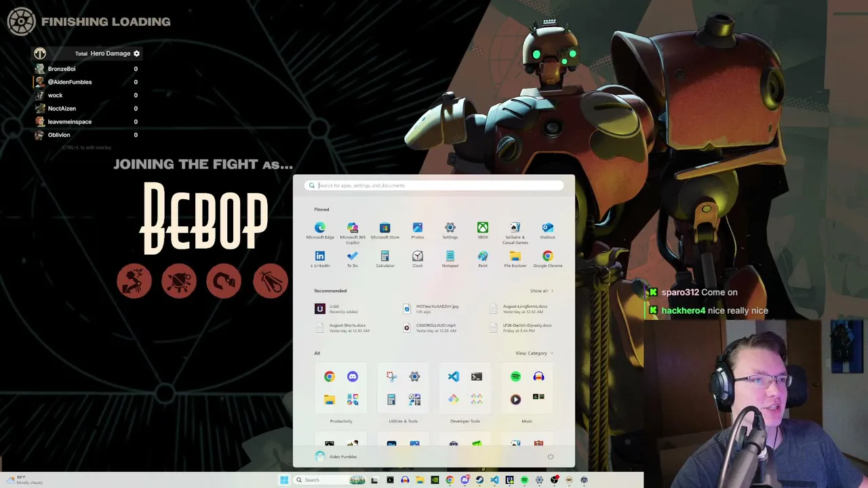
Task: Open Media Player in Music category
Action: point(515,399)
